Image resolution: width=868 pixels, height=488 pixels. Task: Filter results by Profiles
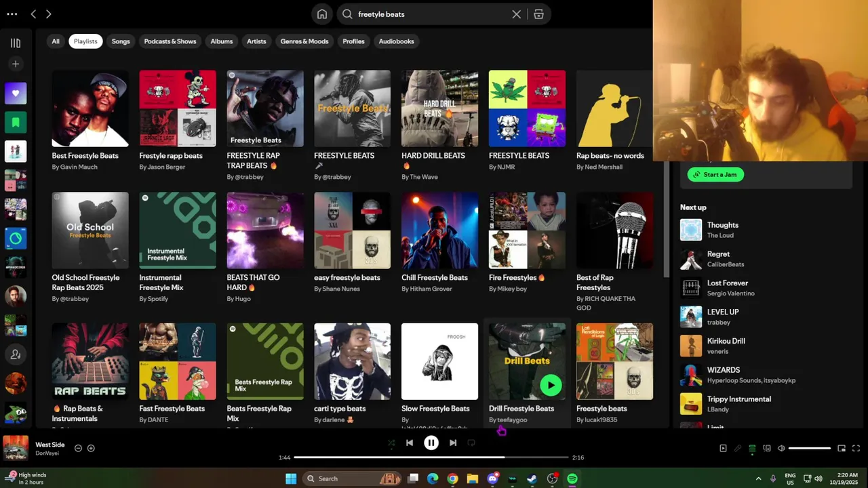pos(353,41)
